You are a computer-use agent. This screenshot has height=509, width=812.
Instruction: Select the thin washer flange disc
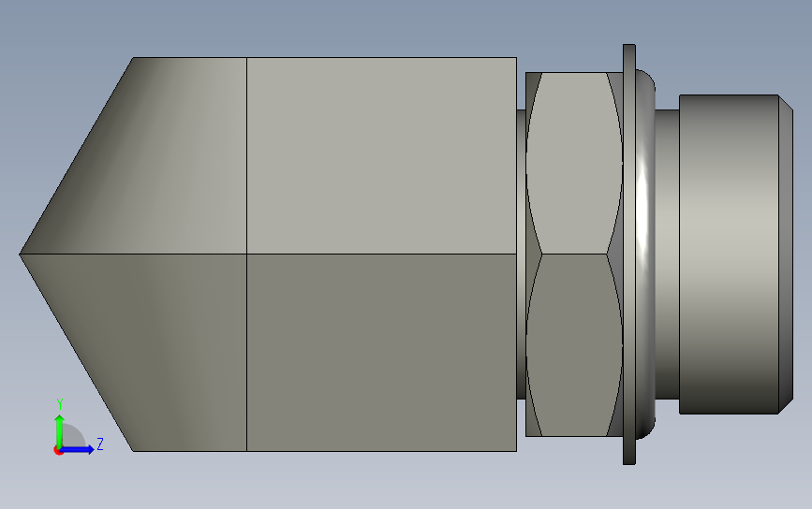click(x=629, y=254)
